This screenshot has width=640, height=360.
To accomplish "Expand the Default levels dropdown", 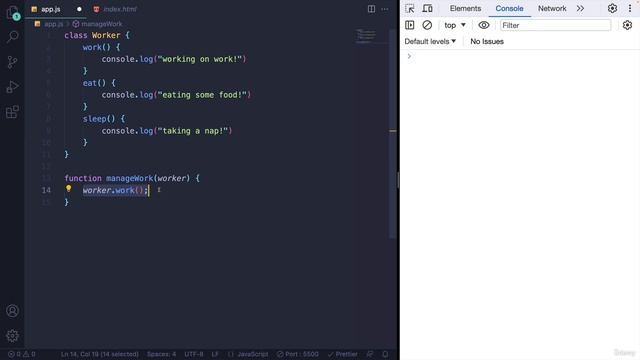I will (430, 42).
